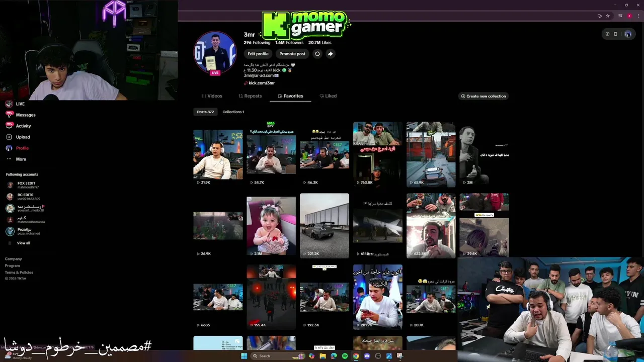This screenshot has width=644, height=362.
Task: Open the youssef__medo_18 account
Action: tap(25, 208)
